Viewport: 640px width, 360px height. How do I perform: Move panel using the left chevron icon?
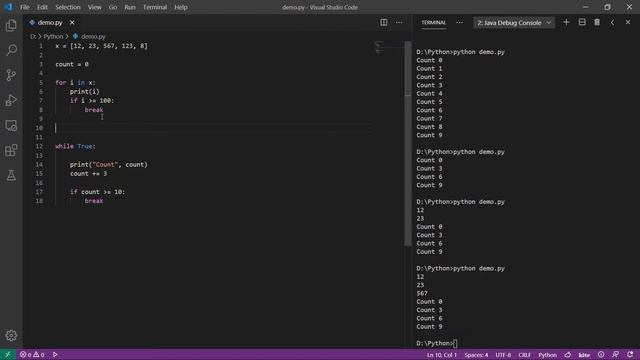(612, 22)
